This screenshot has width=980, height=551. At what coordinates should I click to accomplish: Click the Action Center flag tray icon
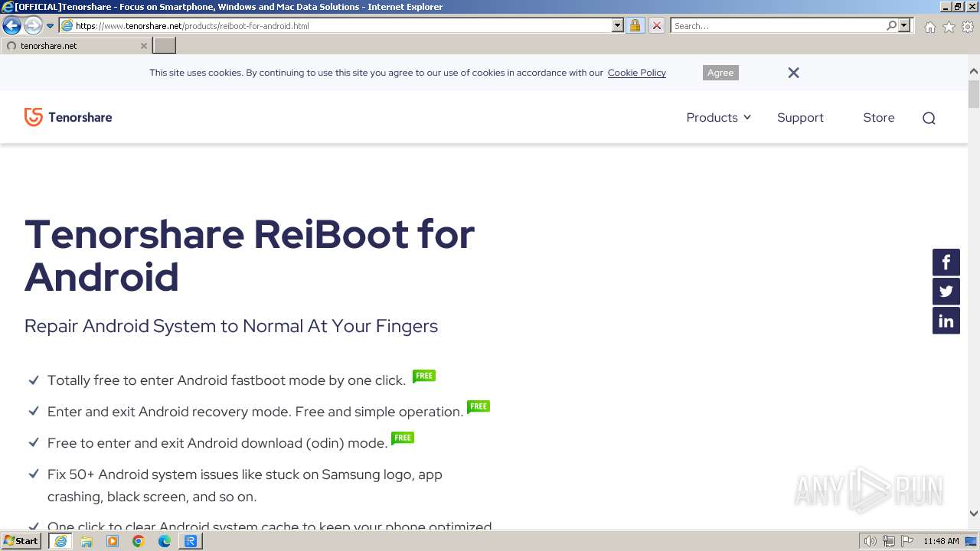point(907,541)
